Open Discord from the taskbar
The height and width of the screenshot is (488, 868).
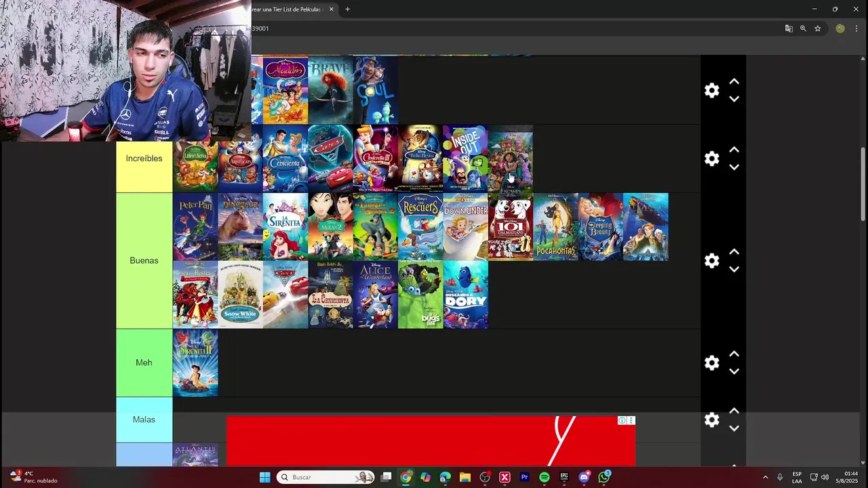click(584, 477)
